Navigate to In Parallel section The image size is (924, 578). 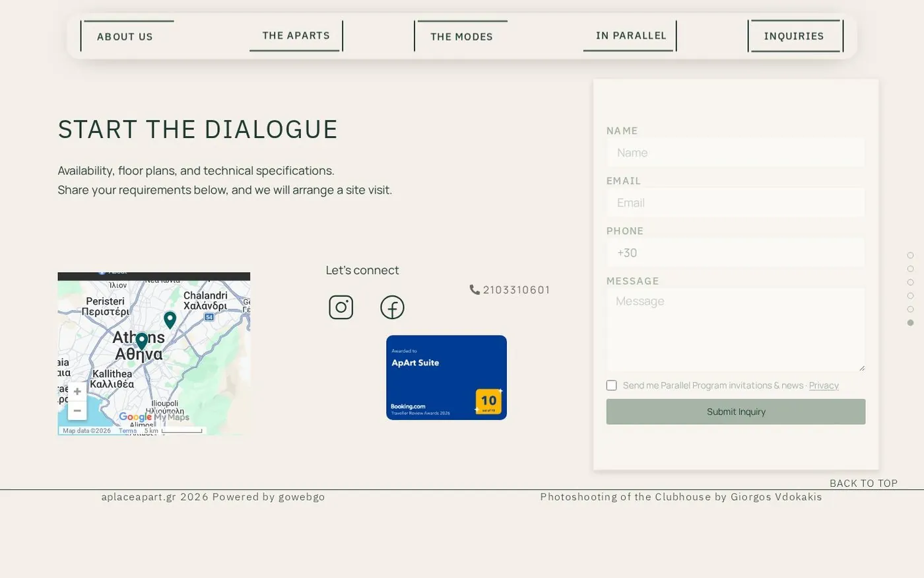point(631,36)
